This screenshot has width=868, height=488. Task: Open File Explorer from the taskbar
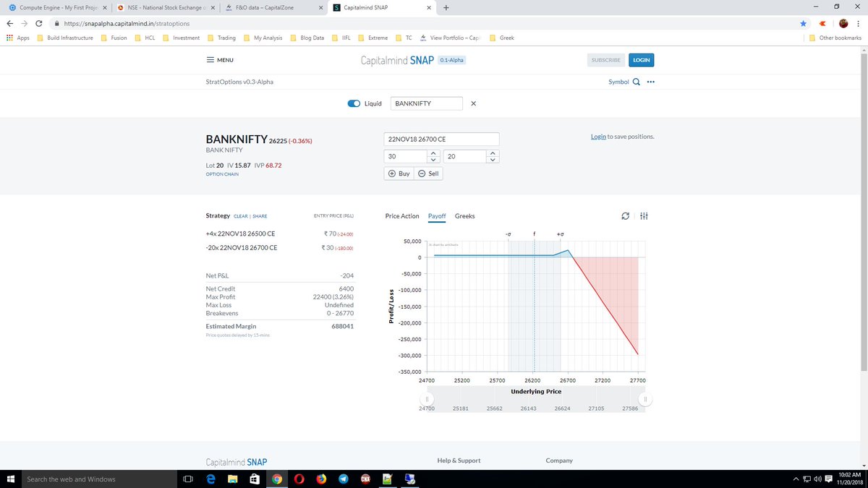tap(233, 479)
